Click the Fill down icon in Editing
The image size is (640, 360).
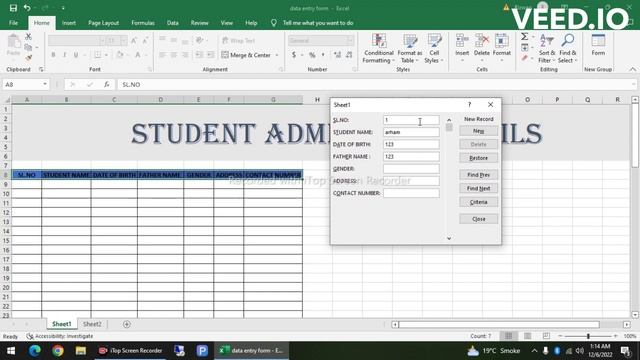525,48
